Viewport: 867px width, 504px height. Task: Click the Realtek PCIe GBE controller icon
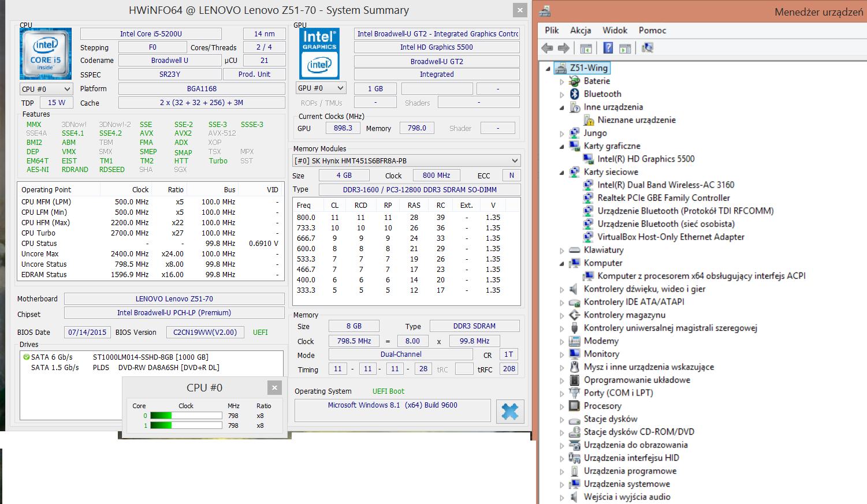[x=589, y=197]
